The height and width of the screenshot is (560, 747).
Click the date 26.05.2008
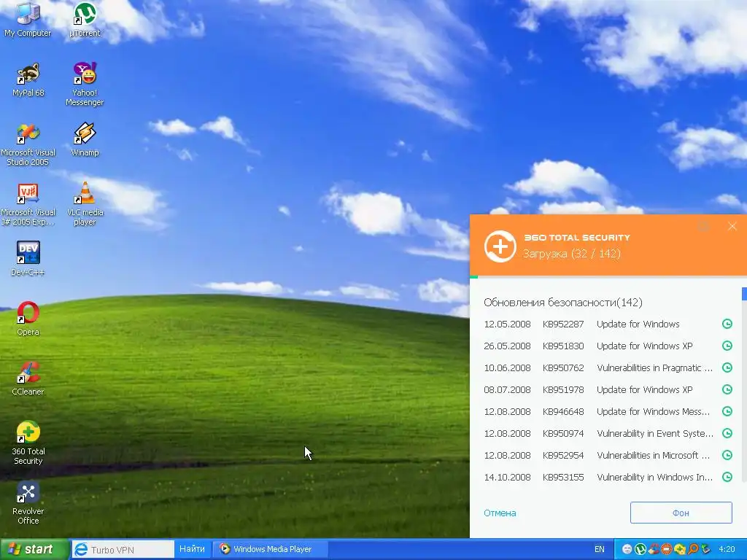507,346
